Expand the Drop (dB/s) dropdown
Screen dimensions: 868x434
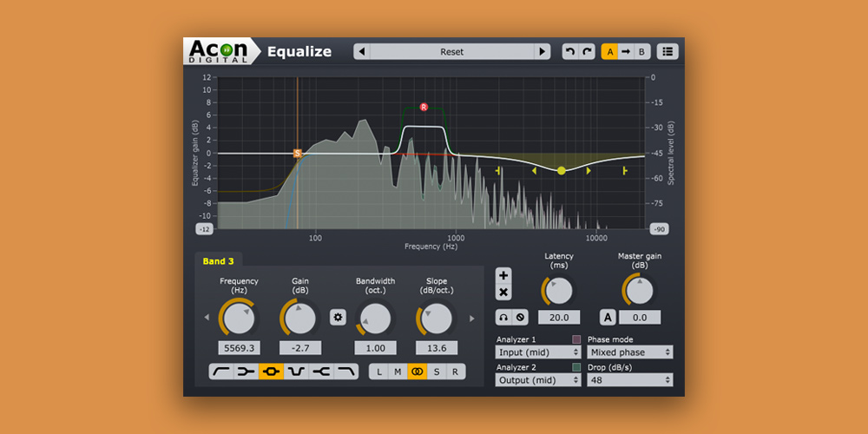pos(629,379)
